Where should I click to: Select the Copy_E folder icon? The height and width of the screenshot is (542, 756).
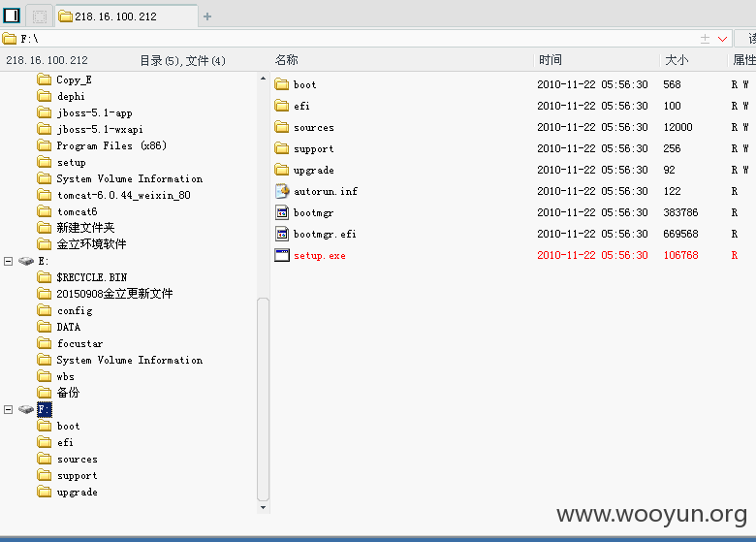coord(45,80)
